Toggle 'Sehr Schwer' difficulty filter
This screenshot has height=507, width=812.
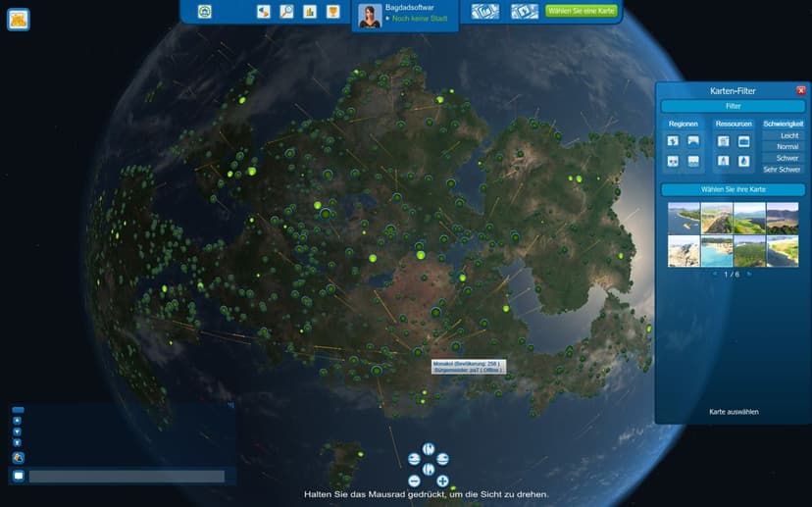pyautogui.click(x=783, y=170)
